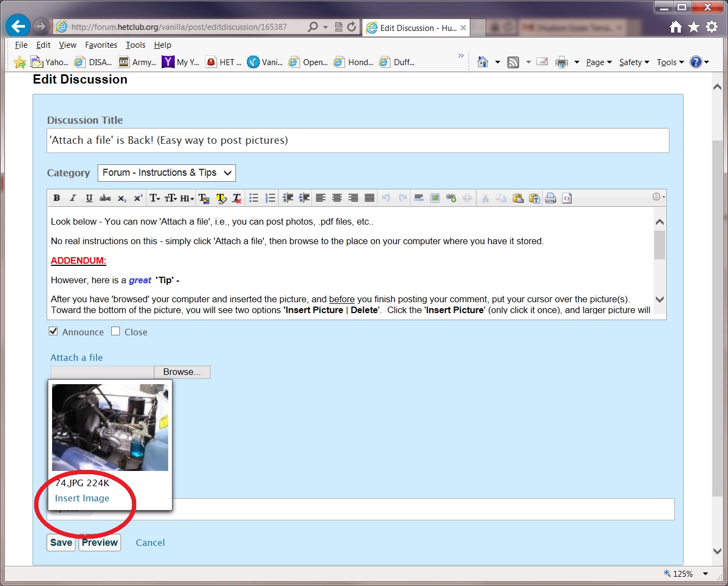
Task: Click the insert image toolbar icon
Action: (x=435, y=198)
